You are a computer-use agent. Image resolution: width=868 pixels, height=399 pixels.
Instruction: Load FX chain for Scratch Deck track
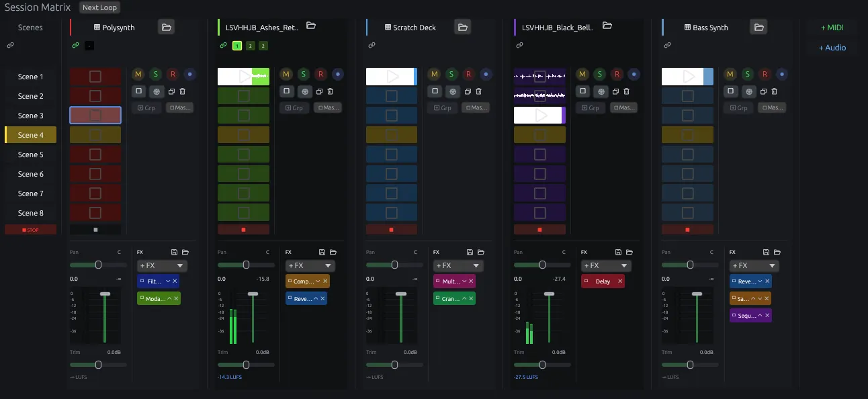point(481,252)
